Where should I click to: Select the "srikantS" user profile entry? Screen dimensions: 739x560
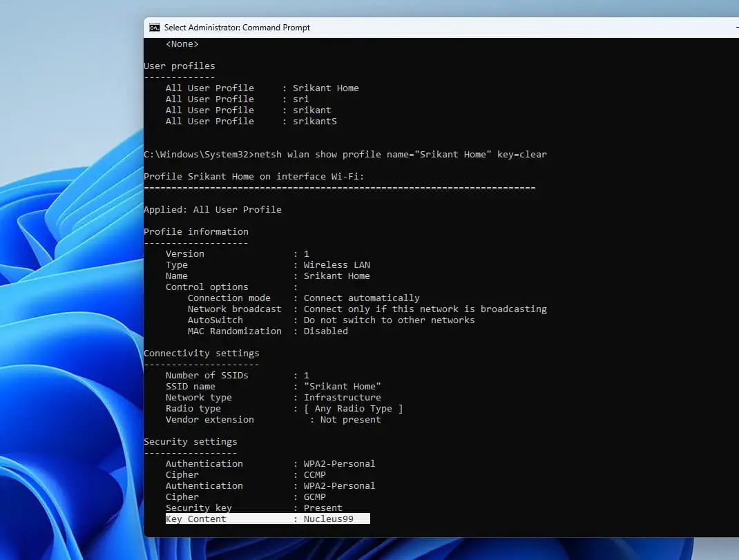[314, 121]
